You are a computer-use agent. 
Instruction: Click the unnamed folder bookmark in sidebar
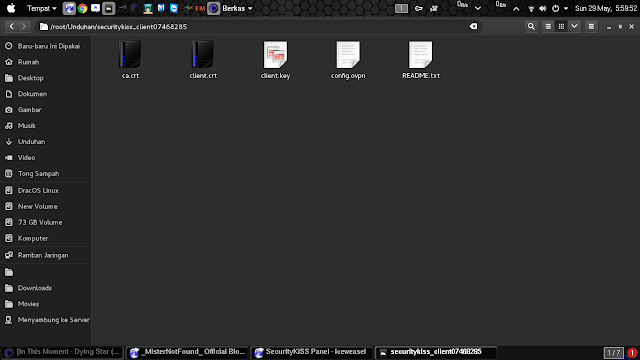tap(45, 272)
